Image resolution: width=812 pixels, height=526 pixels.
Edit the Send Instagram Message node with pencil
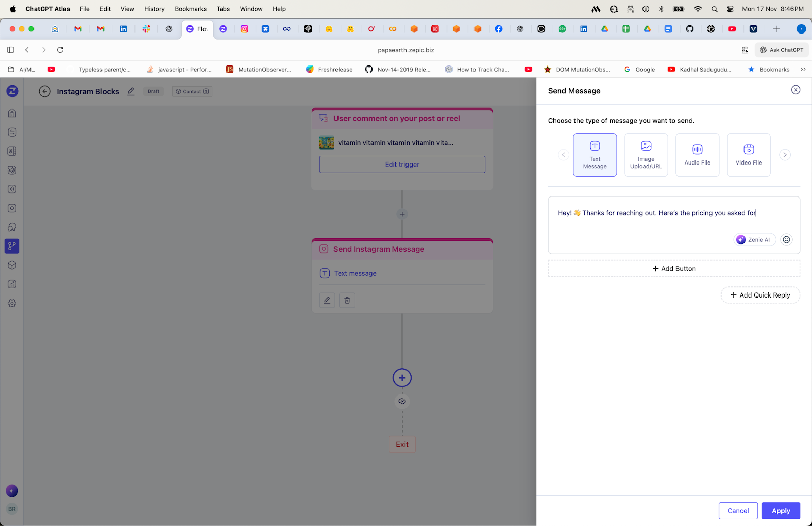[x=327, y=300]
